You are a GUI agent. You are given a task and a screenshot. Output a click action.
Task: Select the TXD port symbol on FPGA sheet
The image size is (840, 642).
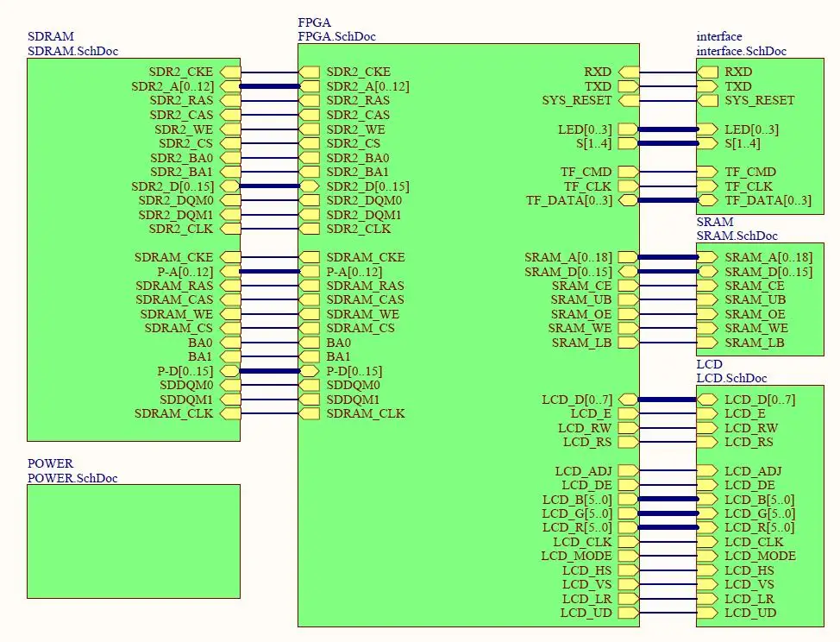(629, 86)
